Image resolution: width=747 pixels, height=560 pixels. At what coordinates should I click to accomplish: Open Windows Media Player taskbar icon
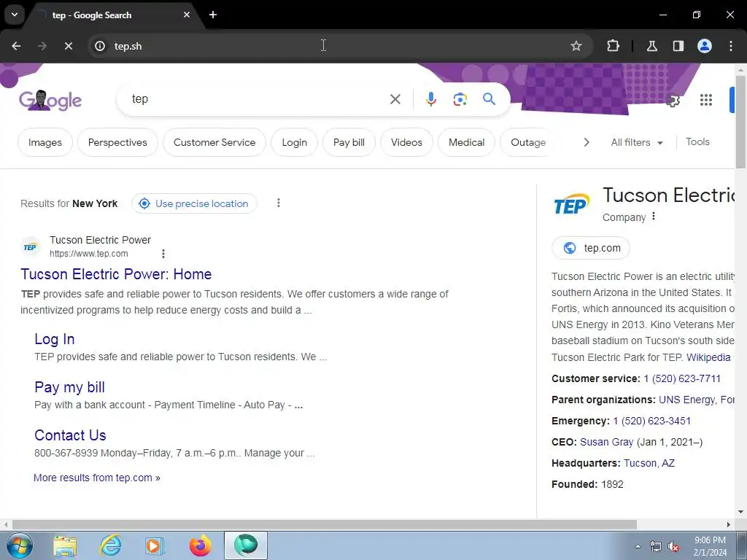[x=154, y=545]
